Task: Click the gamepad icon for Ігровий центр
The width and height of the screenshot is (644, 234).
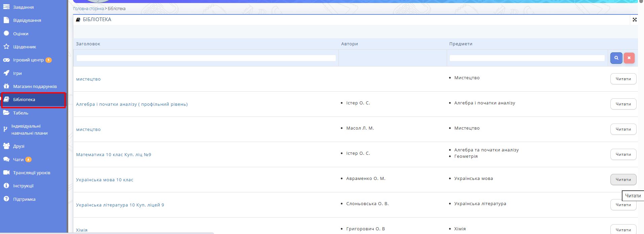Action: 6,60
